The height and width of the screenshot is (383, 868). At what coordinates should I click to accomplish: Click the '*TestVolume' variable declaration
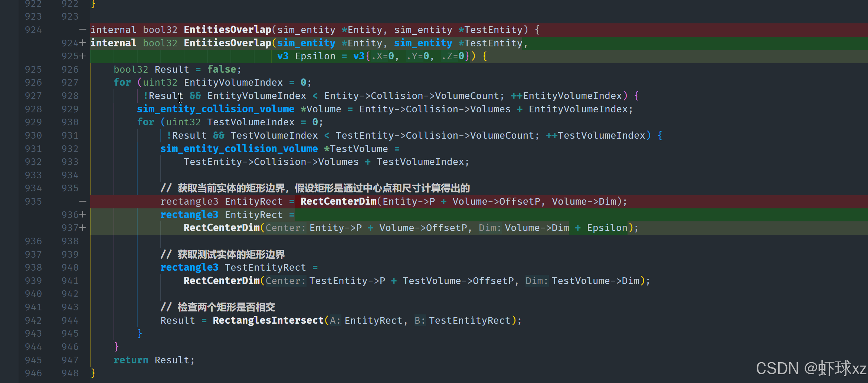click(x=356, y=149)
